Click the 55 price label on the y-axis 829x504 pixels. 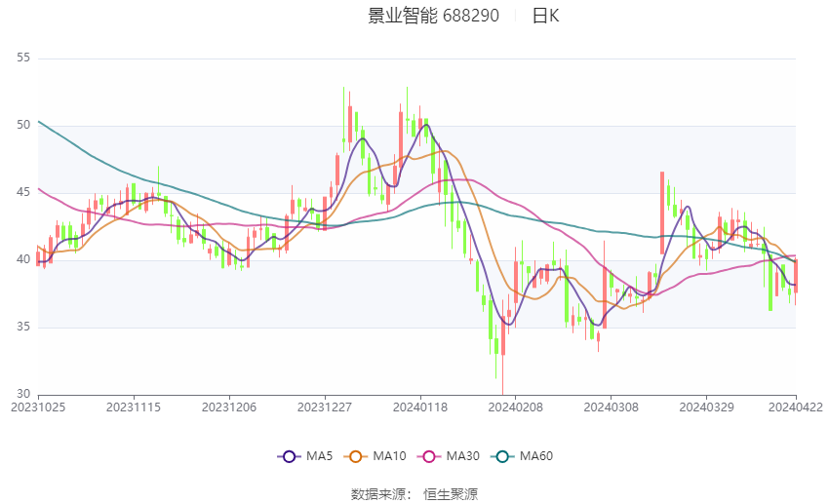[x=23, y=58]
